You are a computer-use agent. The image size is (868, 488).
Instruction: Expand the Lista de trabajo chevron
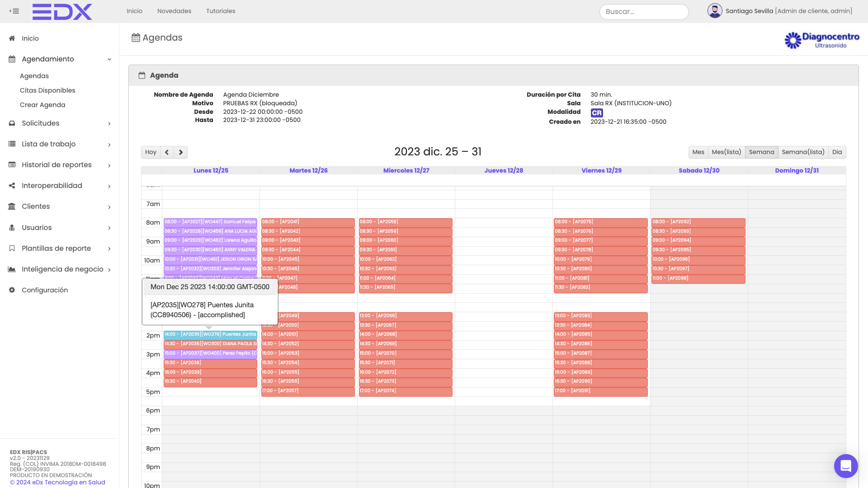[109, 145]
